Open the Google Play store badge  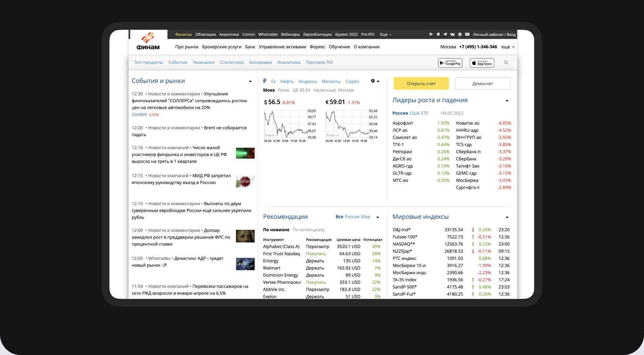click(x=450, y=63)
